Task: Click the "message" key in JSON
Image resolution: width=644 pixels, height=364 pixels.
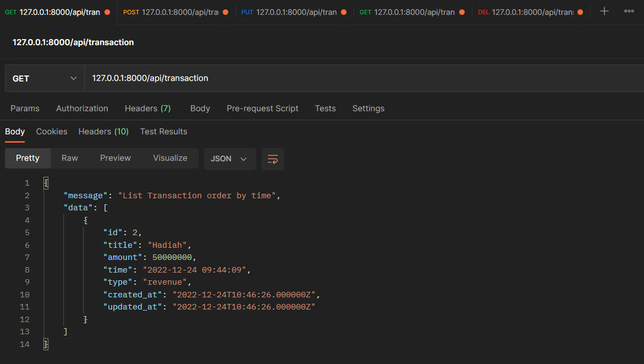Action: pos(85,196)
